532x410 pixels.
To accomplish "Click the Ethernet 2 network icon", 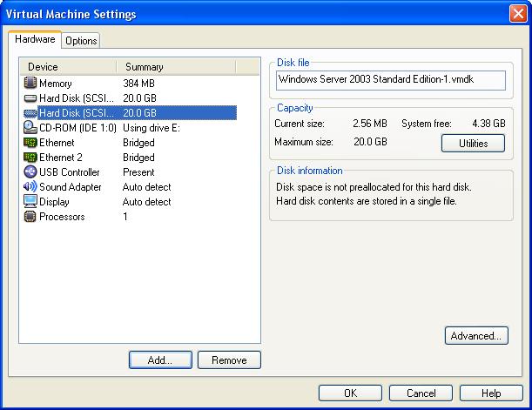I will pyautogui.click(x=30, y=158).
